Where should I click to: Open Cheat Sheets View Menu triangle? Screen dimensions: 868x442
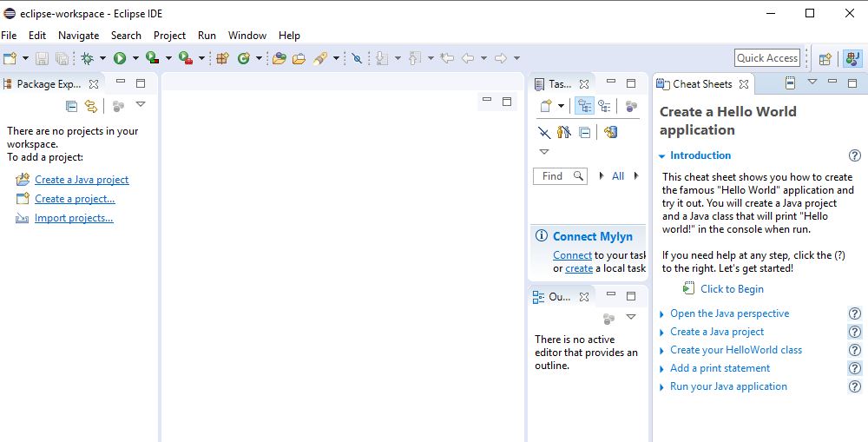tap(812, 82)
